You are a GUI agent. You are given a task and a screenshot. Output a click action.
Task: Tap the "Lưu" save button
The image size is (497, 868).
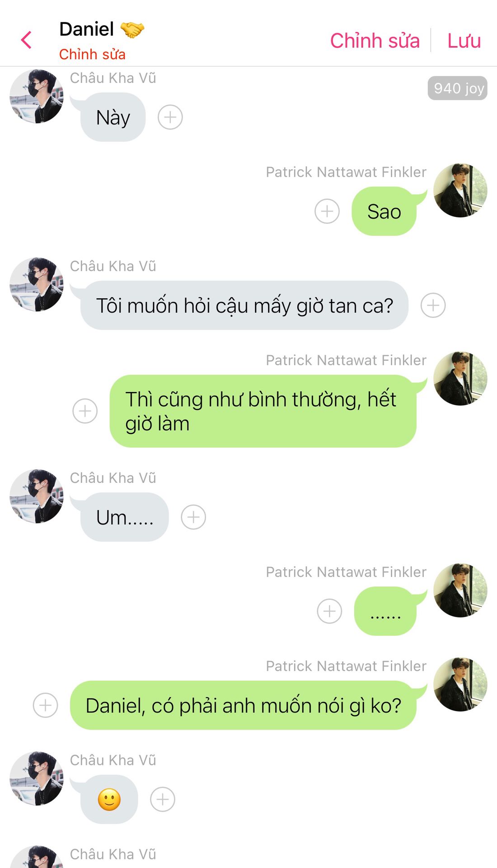464,41
